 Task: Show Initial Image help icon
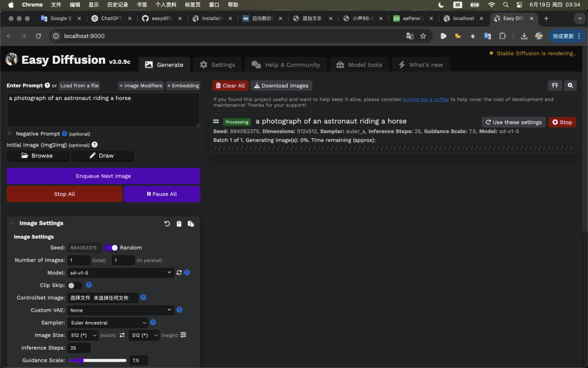point(95,144)
